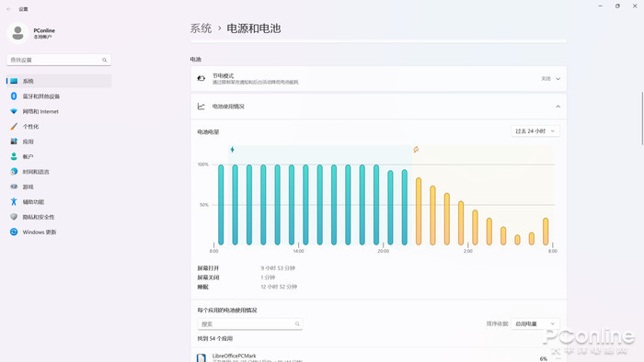
Task: Maximize or restore the Settings window
Action: pos(617,6)
